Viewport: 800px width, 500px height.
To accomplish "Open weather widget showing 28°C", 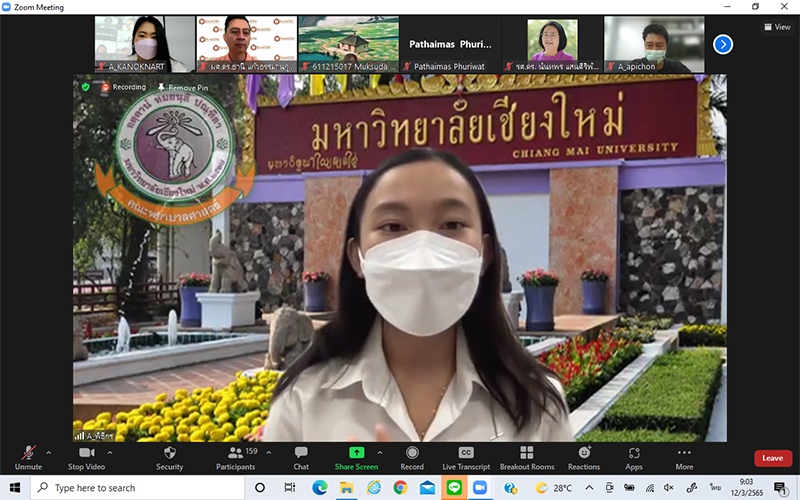I will click(554, 488).
